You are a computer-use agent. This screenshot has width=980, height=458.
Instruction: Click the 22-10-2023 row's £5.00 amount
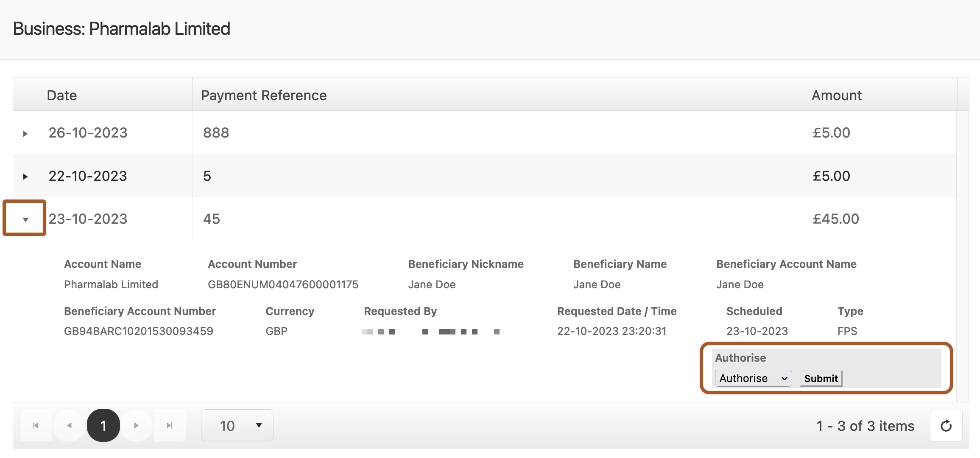pyautogui.click(x=831, y=176)
